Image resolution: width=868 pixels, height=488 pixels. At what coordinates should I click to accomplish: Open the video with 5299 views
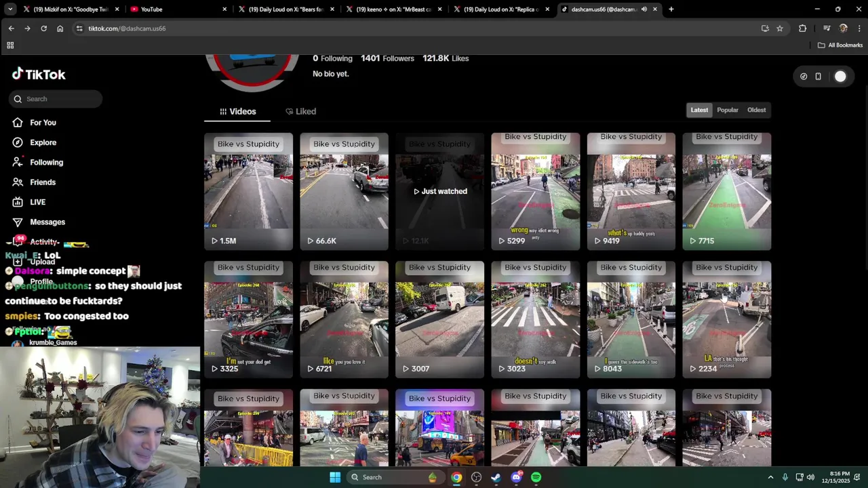click(x=535, y=191)
